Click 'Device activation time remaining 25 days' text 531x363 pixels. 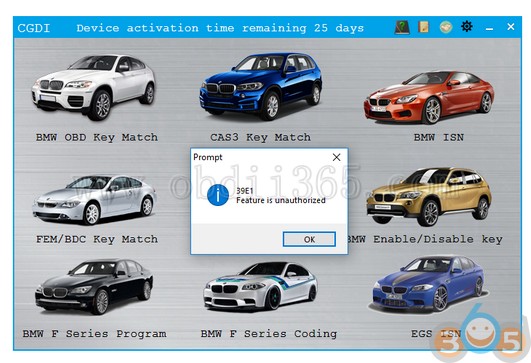[220, 28]
